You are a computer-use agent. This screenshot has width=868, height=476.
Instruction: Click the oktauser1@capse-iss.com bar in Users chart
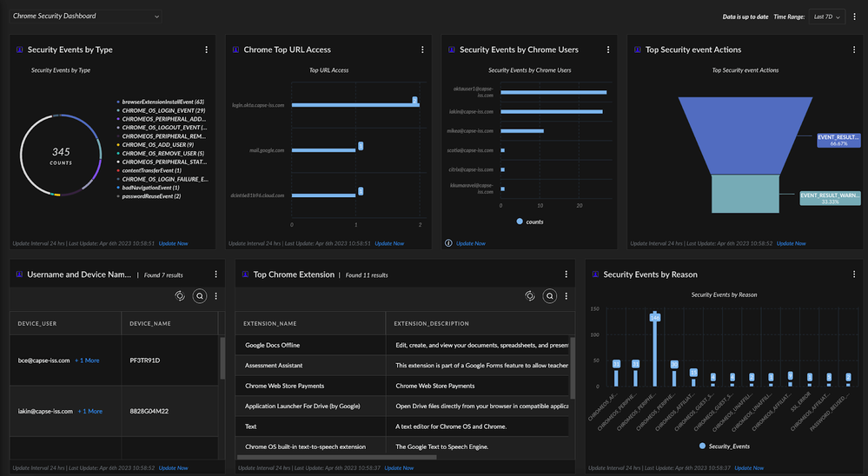[x=553, y=92]
